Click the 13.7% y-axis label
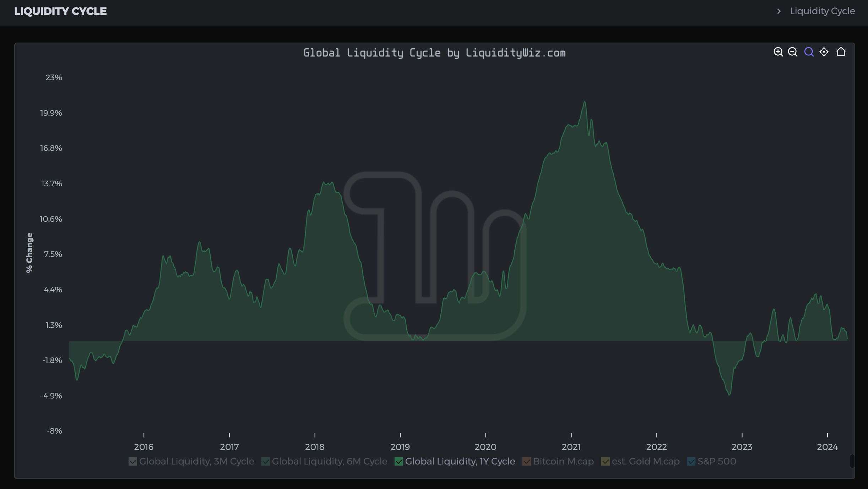 (51, 183)
